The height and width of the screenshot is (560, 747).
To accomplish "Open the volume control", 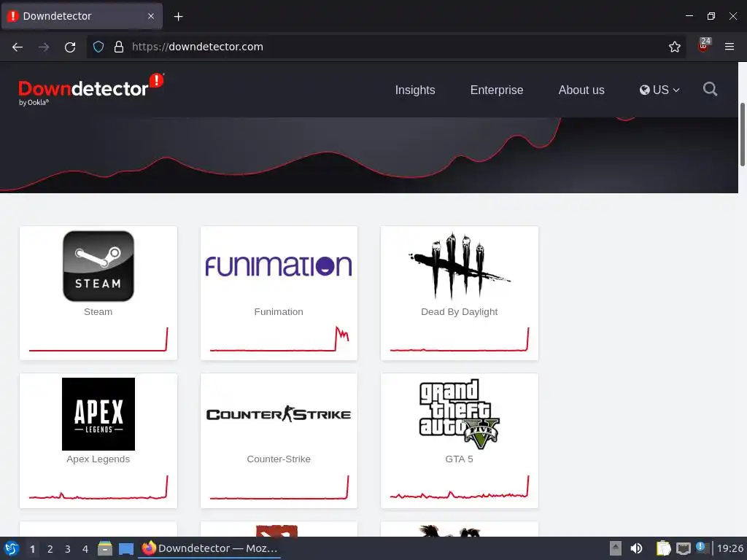I will [636, 548].
